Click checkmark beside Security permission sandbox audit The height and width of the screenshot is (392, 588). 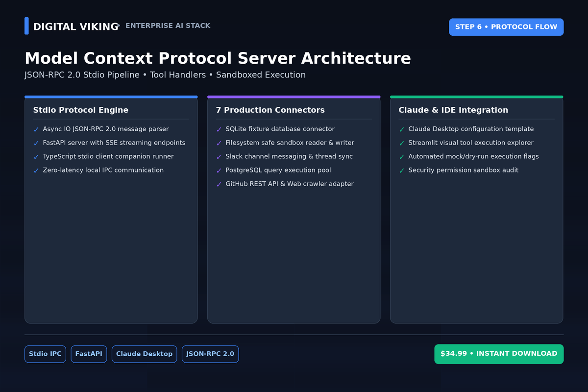[x=402, y=171]
